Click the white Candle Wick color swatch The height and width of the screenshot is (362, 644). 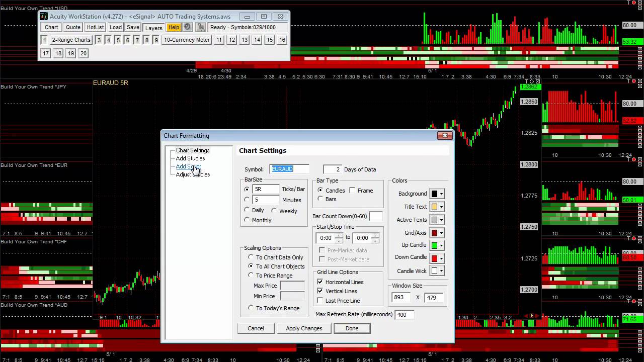434,271
